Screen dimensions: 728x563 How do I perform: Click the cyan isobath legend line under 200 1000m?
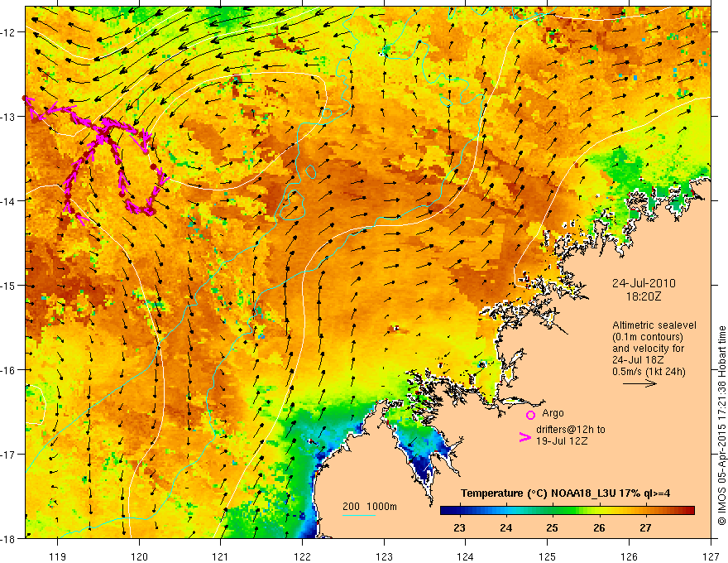(359, 515)
